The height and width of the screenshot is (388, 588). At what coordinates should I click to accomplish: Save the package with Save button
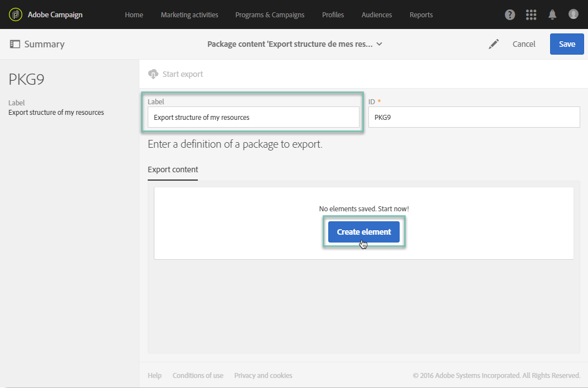pos(567,44)
